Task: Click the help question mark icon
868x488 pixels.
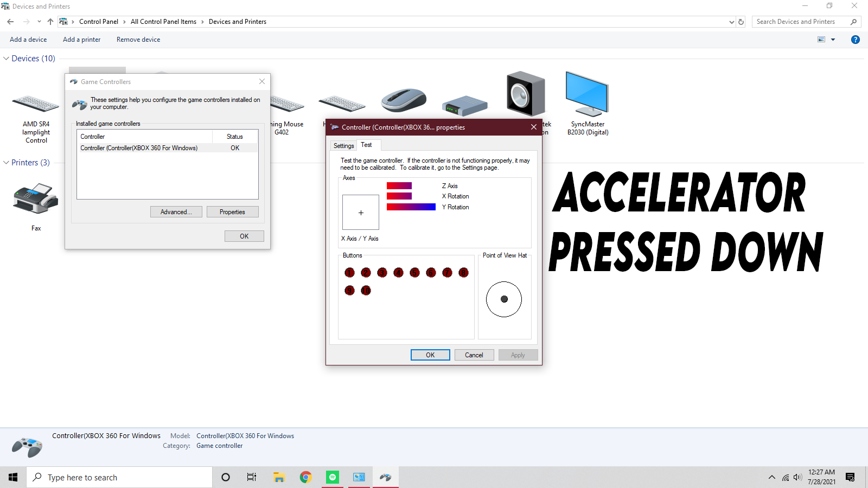Action: (x=856, y=40)
